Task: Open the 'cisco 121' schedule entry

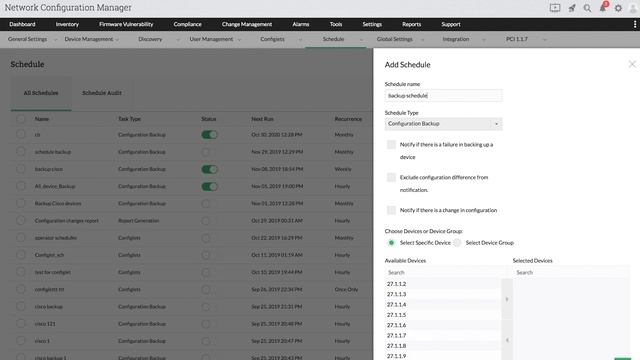Action: (45, 324)
